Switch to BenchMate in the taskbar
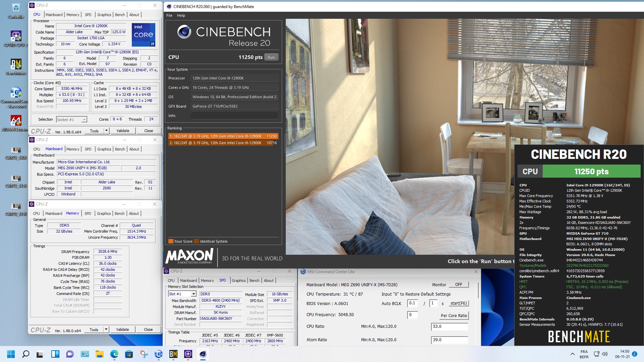This screenshot has height=362, width=644. coord(173,354)
